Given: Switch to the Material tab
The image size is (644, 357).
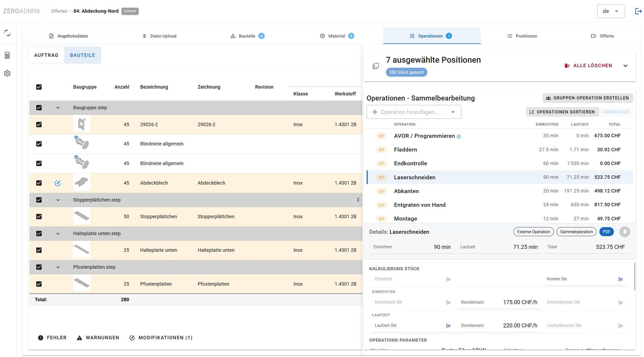Looking at the screenshot, I should [337, 36].
